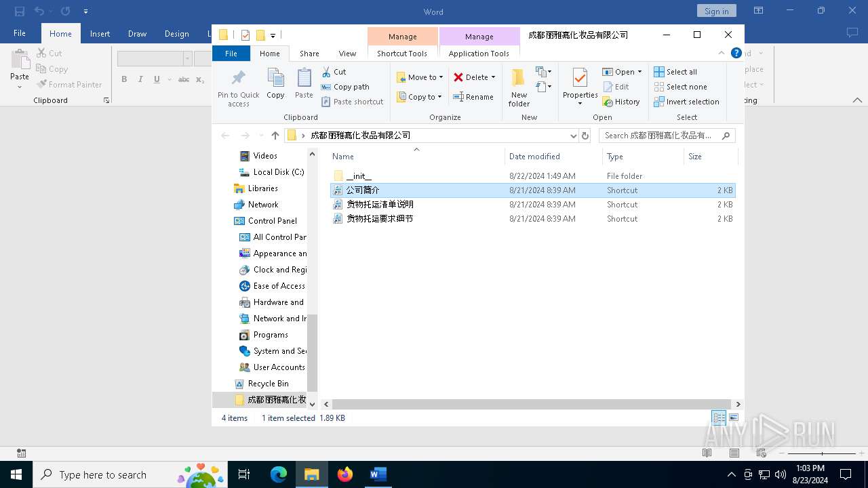Click Paste shortcut in Explorer ribbon
This screenshot has height=488, width=868.
tap(353, 102)
